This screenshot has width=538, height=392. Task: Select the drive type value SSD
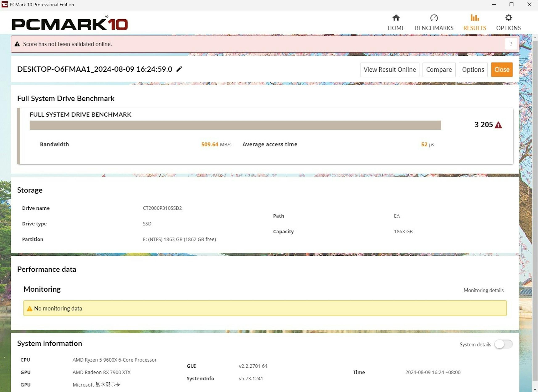[147, 224]
